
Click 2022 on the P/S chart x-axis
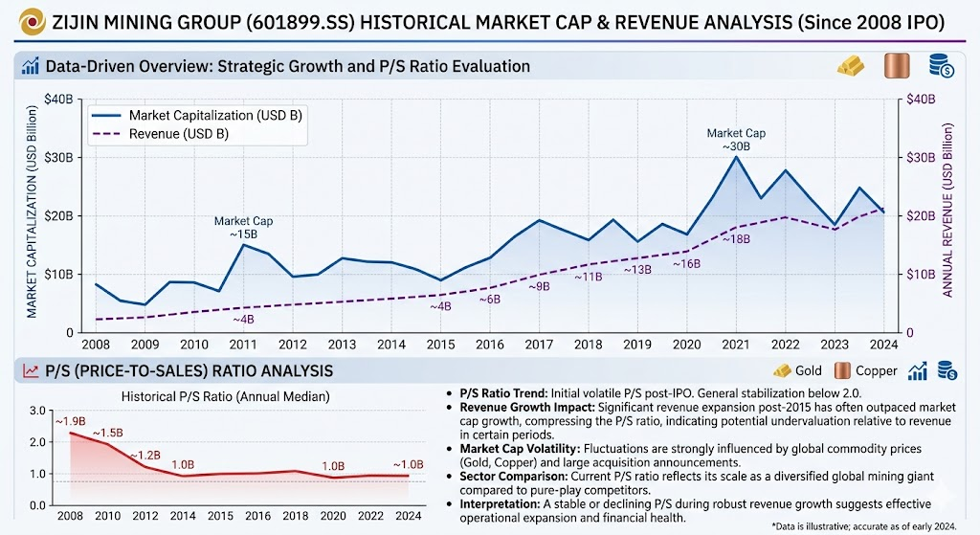[370, 516]
